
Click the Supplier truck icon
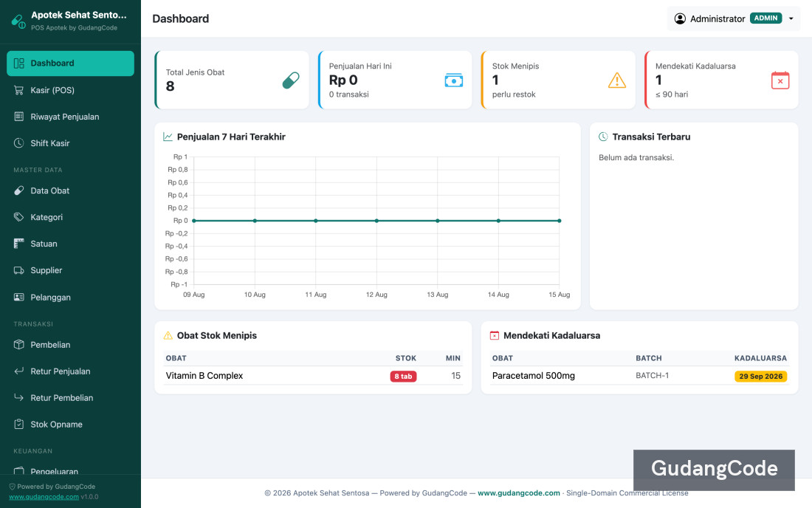18,270
